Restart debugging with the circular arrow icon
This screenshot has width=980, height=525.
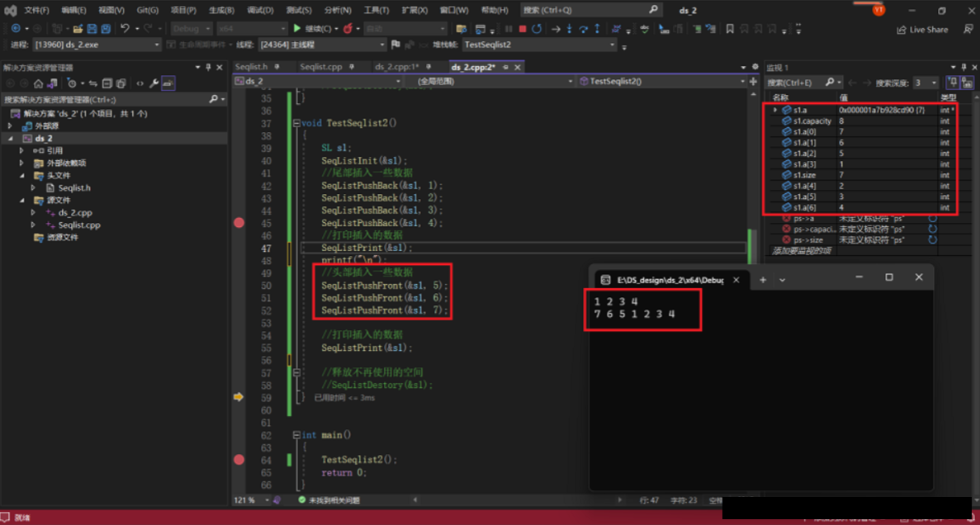pos(537,29)
